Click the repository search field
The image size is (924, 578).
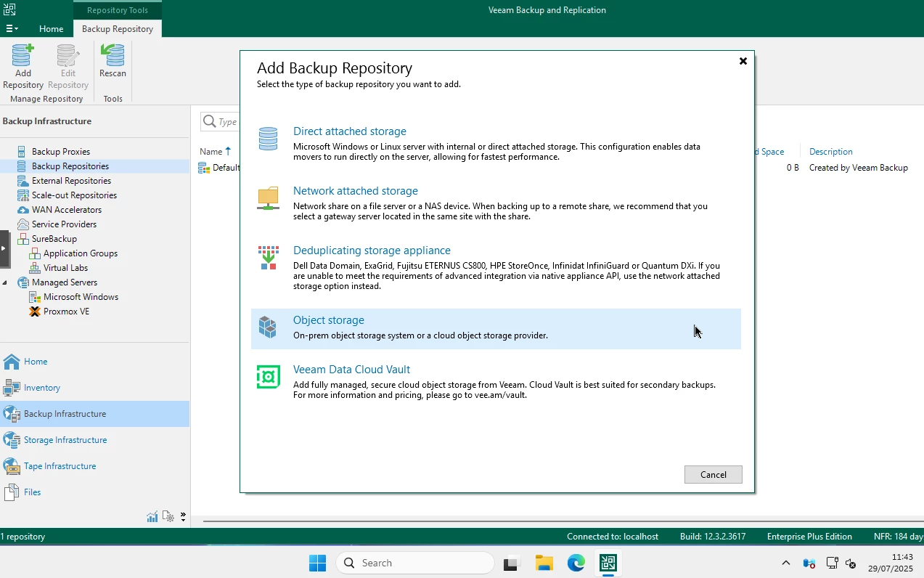[221, 121]
